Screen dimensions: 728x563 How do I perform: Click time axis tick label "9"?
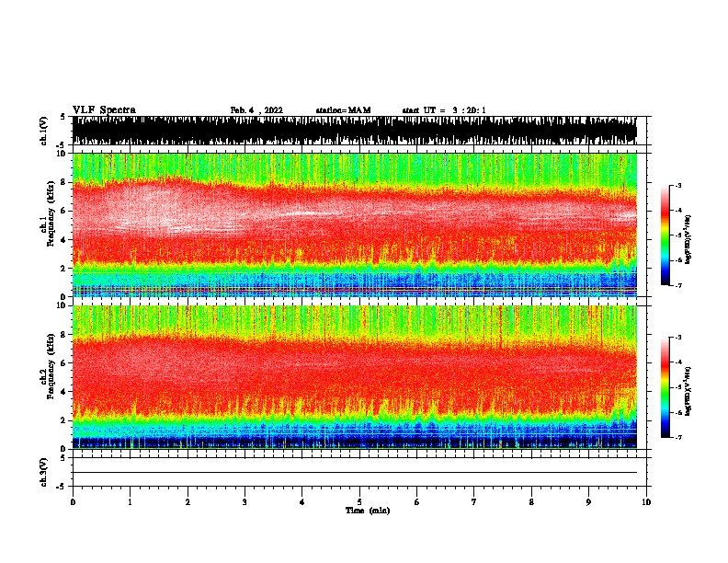(x=588, y=502)
